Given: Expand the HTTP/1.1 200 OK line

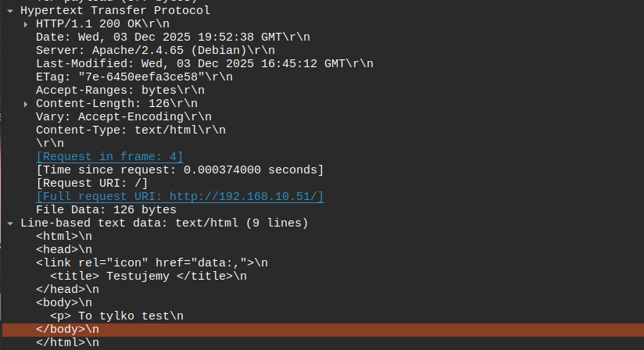Looking at the screenshot, I should (27, 24).
